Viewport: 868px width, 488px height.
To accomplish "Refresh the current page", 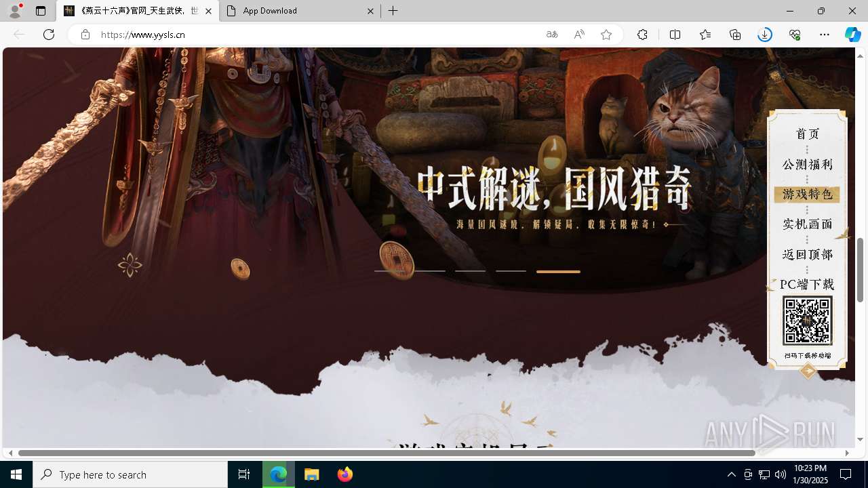I will 49,35.
